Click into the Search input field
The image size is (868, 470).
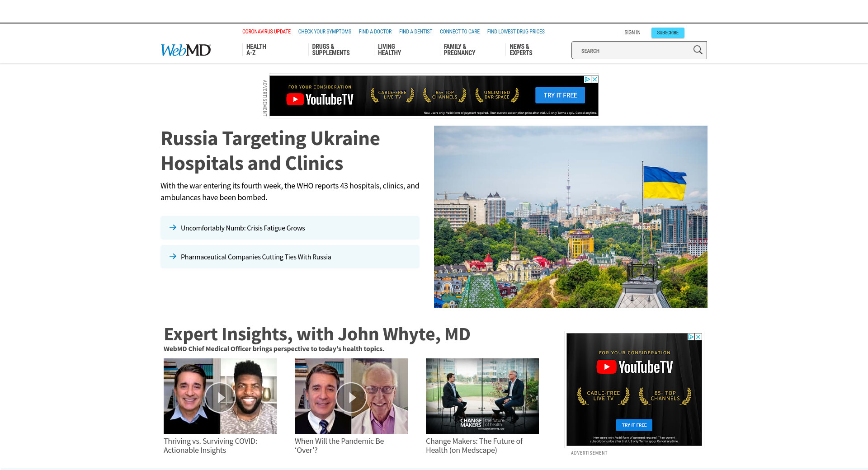631,51
